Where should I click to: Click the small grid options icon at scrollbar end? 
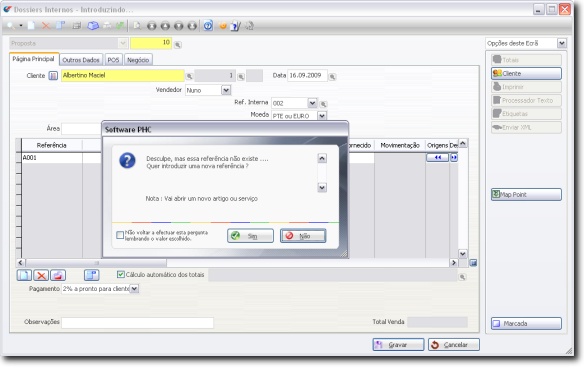[x=473, y=263]
